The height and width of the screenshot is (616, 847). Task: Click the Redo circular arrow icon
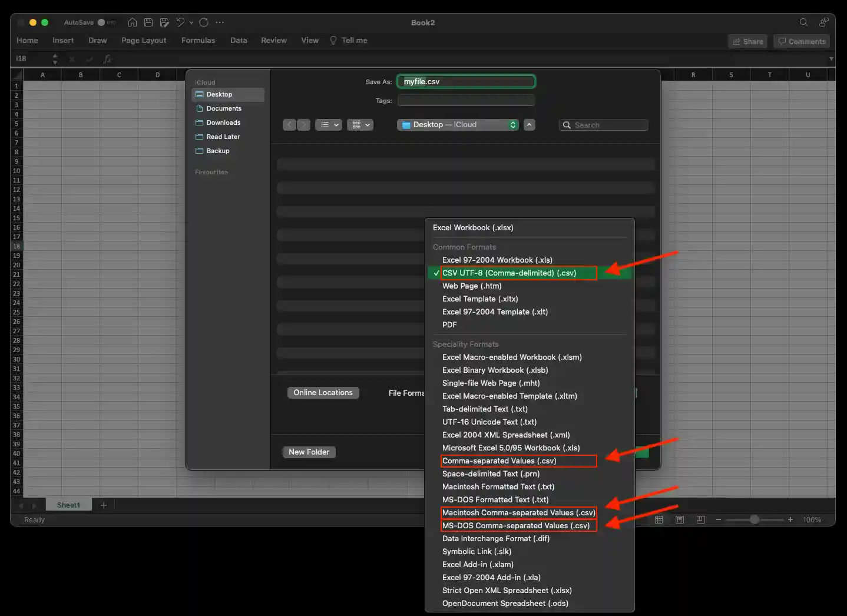tap(204, 22)
